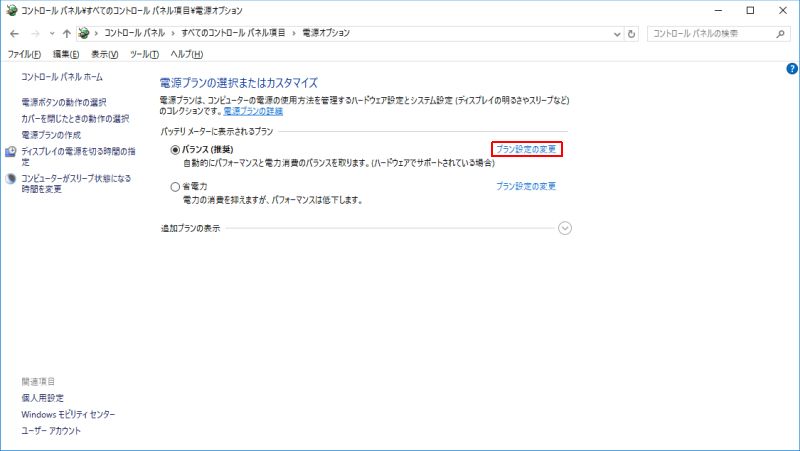Expand 追加プランの表示 with the chevron
This screenshot has height=451, width=800.
[x=565, y=228]
